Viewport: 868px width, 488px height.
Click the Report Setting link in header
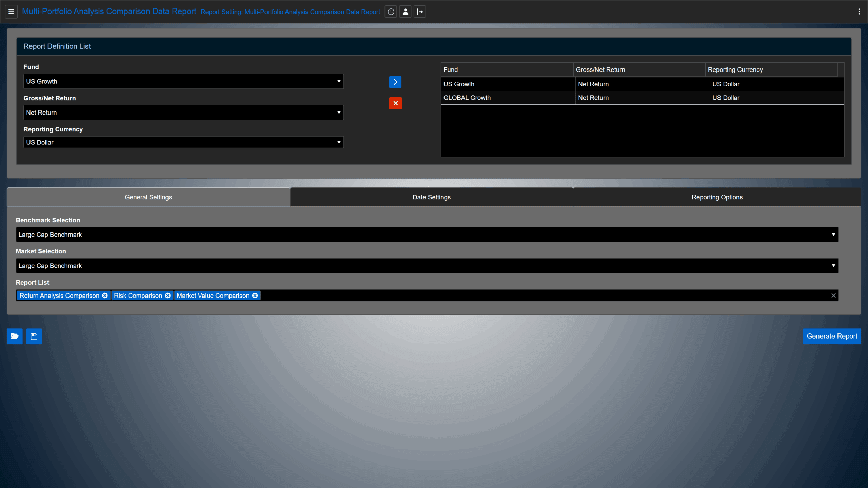[290, 12]
